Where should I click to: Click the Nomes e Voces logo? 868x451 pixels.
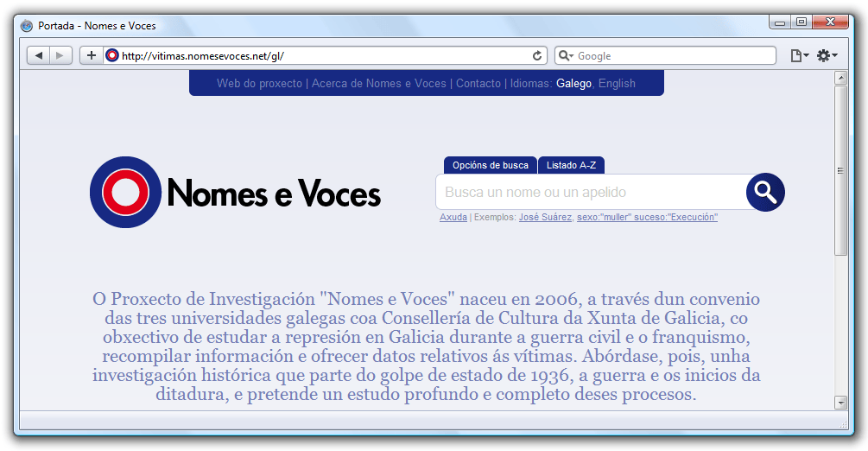click(x=235, y=193)
